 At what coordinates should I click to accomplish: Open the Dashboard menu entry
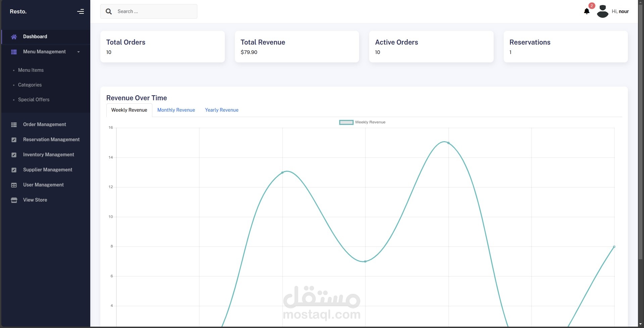click(x=46, y=37)
